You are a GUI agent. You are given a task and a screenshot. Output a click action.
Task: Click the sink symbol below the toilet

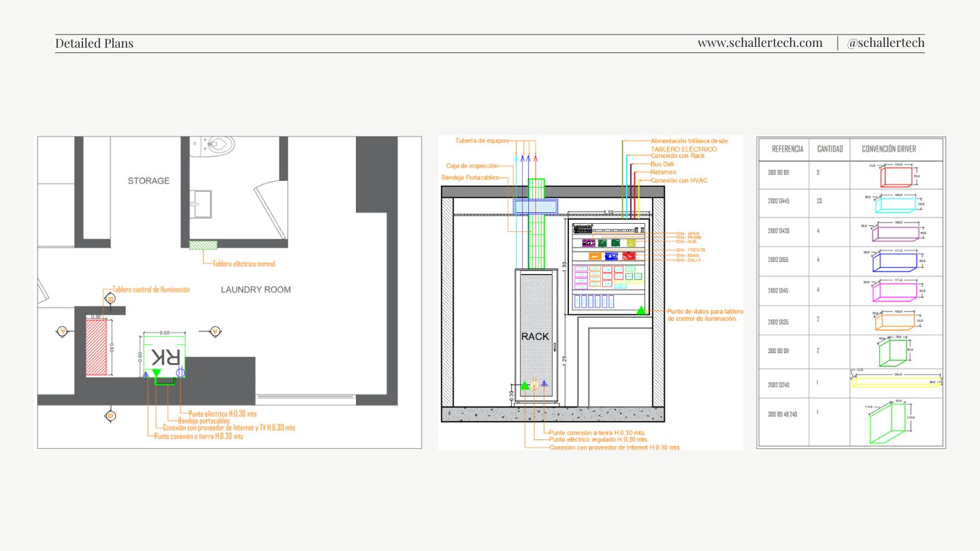pyautogui.click(x=201, y=203)
